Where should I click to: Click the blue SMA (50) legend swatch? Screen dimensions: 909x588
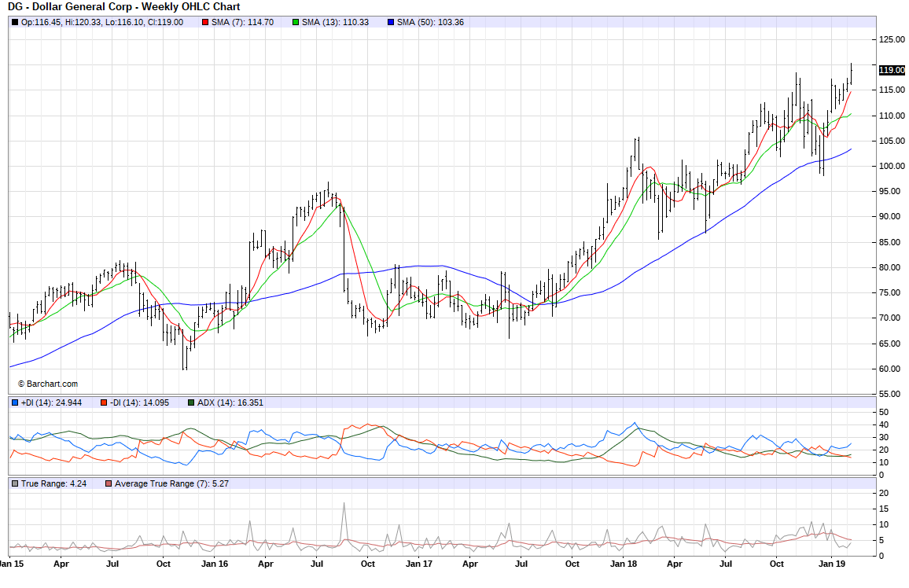(x=391, y=23)
